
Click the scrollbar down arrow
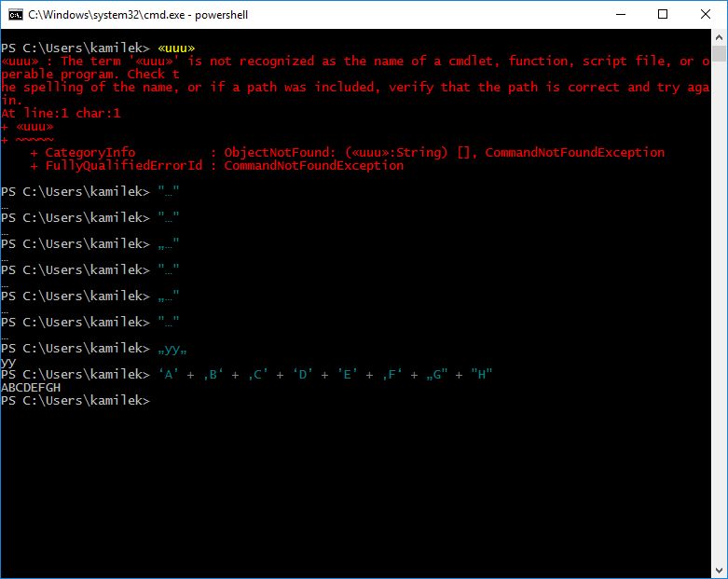click(x=720, y=571)
